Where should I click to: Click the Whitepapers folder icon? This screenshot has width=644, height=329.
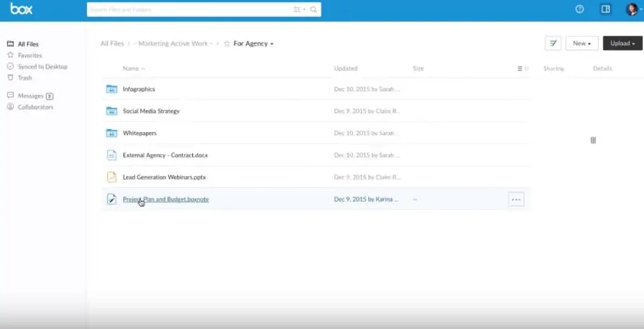pos(112,133)
